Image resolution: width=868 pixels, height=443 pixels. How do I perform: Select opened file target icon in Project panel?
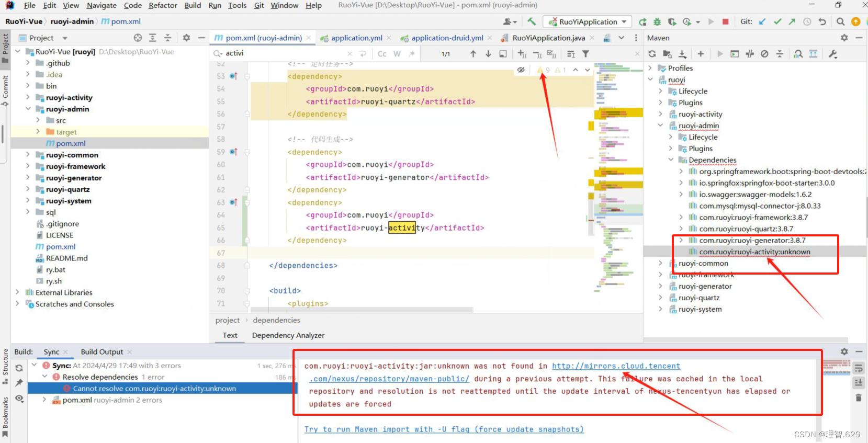138,38
